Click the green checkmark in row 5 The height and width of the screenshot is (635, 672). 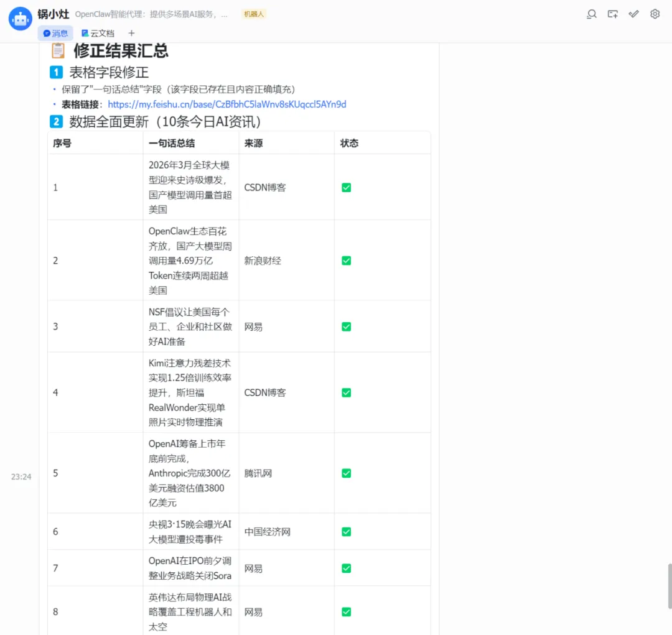pyautogui.click(x=347, y=473)
